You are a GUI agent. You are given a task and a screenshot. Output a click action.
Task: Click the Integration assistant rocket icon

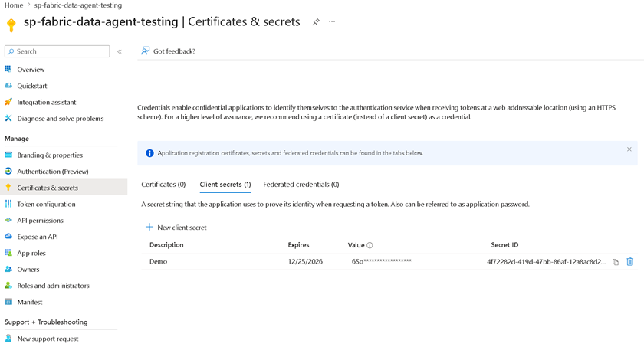coord(8,102)
